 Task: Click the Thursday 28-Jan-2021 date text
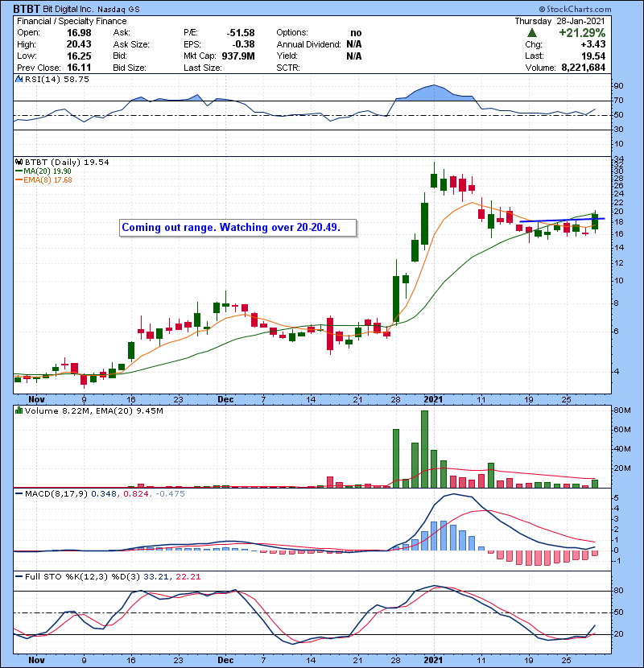coord(559,21)
